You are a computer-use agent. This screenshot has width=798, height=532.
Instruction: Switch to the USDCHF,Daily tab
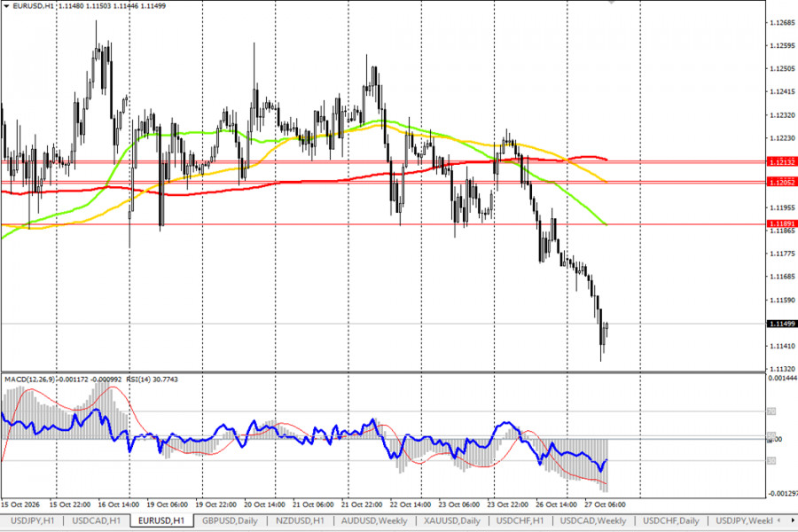[671, 520]
